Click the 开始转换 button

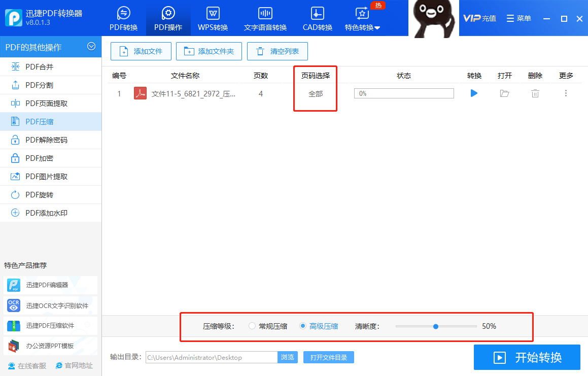[527, 357]
